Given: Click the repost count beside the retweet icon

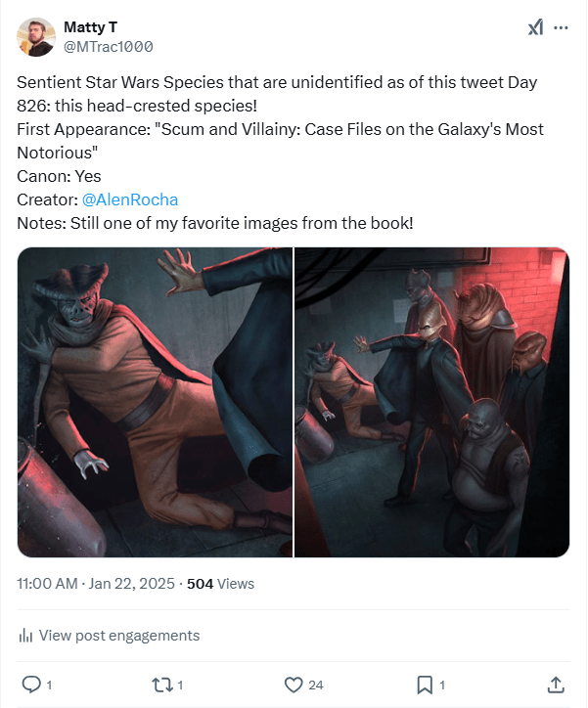Looking at the screenshot, I should (x=180, y=685).
